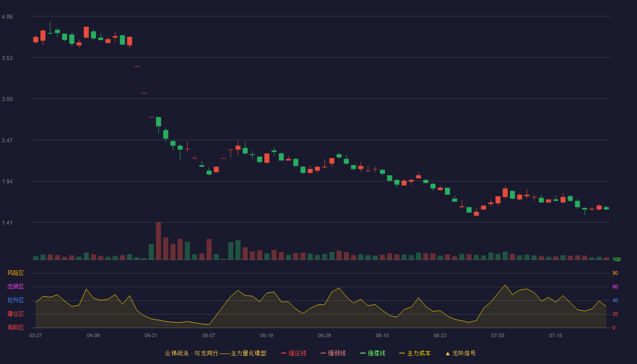Select the 风险区 zone label
637x364 pixels.
point(15,273)
